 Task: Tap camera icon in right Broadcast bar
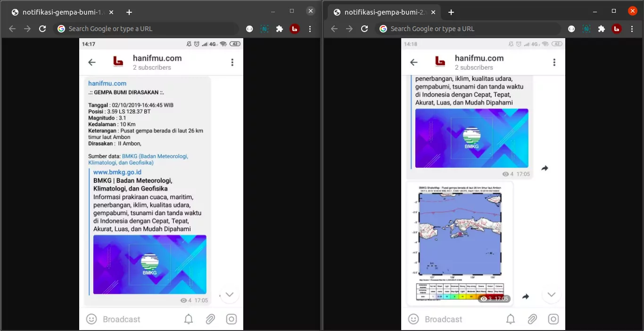point(553,319)
